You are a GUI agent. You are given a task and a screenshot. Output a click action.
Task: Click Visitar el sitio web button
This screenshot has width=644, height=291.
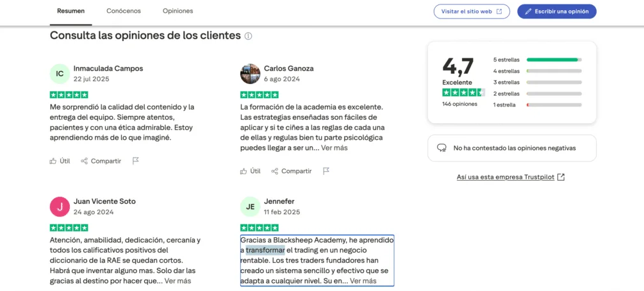(x=472, y=12)
